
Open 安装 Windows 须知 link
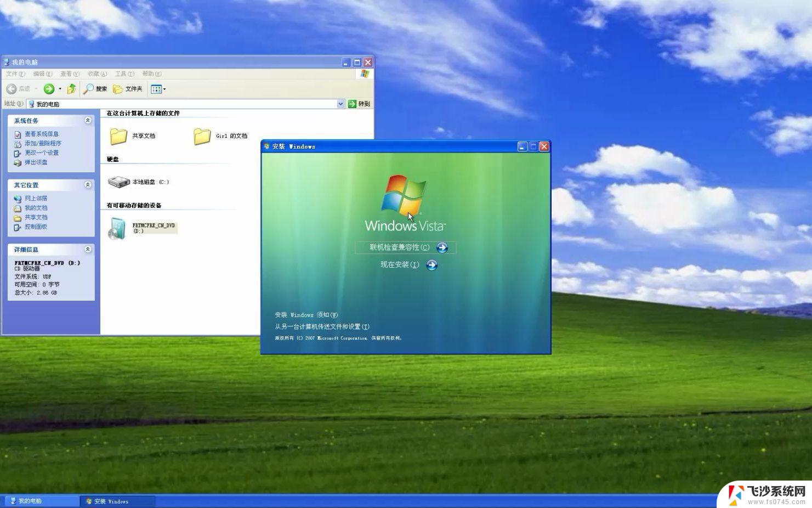click(306, 315)
